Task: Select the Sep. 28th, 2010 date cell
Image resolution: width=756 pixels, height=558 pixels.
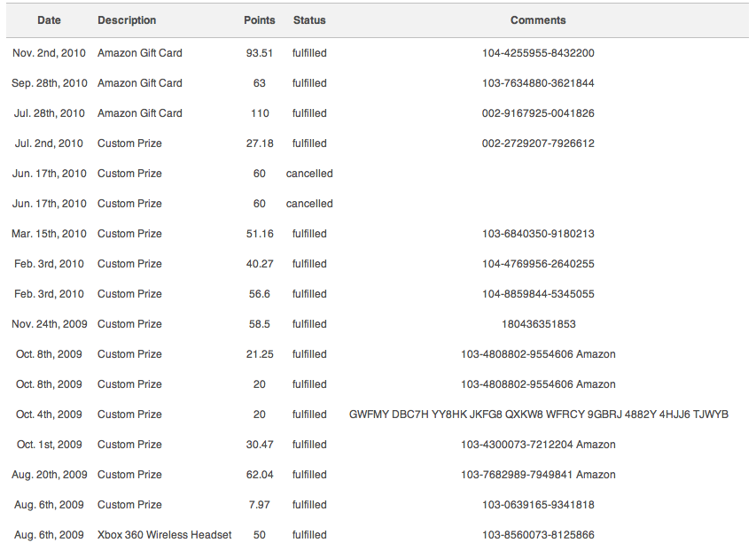Action: [49, 83]
